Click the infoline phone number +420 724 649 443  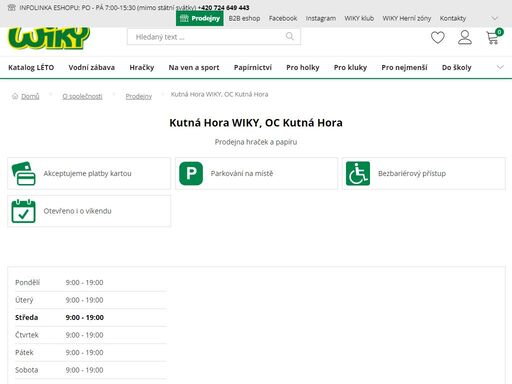click(x=223, y=7)
